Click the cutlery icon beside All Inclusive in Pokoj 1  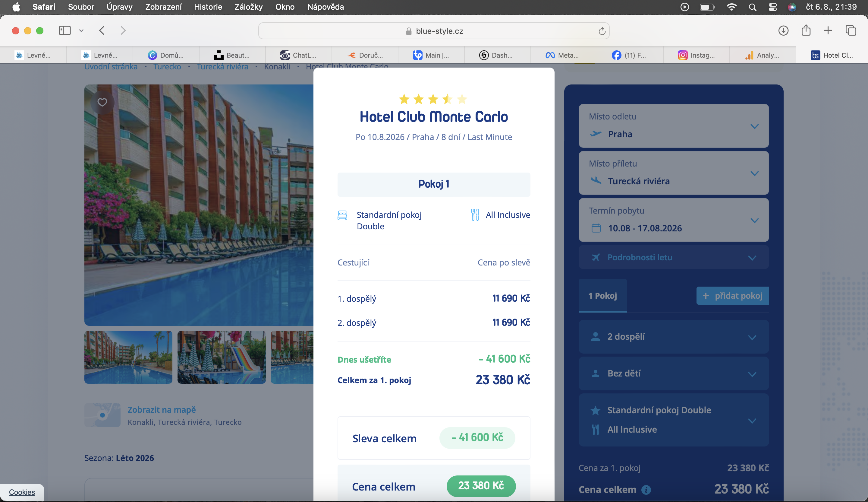[x=475, y=215]
